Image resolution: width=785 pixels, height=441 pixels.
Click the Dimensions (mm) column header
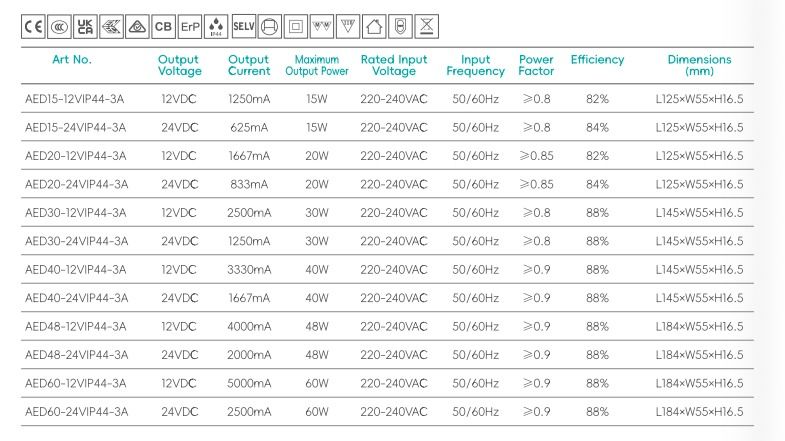(699, 65)
